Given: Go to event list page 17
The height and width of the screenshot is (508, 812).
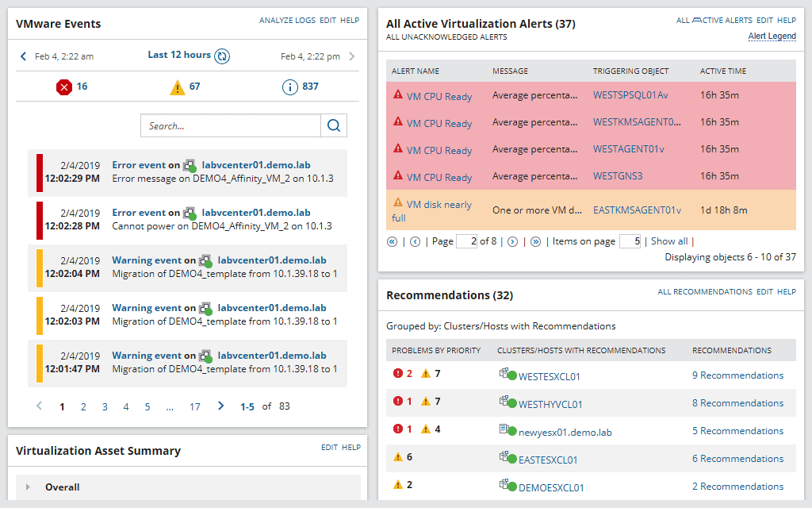Looking at the screenshot, I should pos(195,406).
